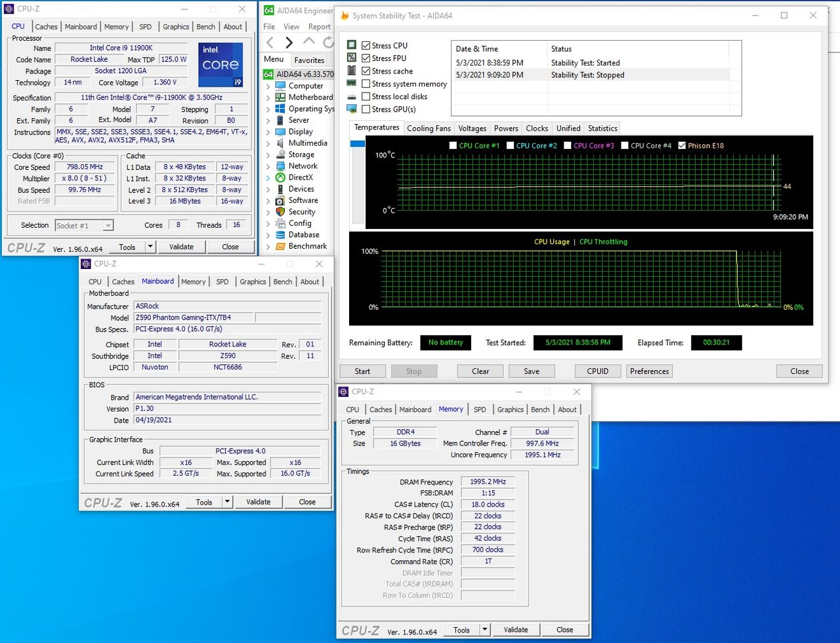Viewport: 840px width, 643px height.
Task: Uncheck Phison E18 temperature graph checkbox
Action: click(681, 146)
